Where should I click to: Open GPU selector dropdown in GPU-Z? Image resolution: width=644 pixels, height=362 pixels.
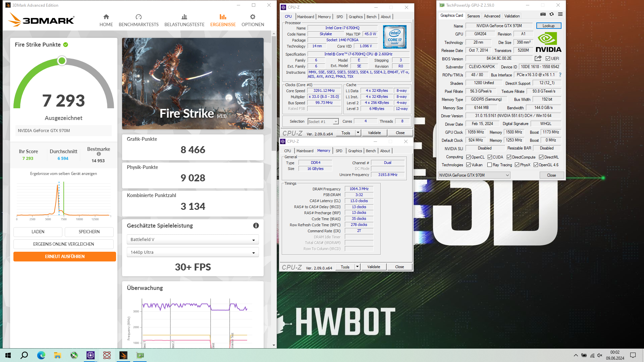point(474,175)
